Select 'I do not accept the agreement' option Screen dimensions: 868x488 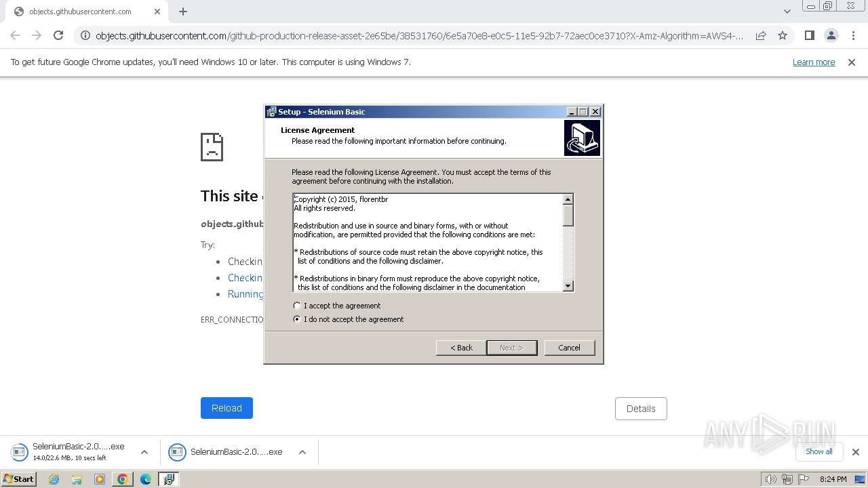[x=296, y=319]
